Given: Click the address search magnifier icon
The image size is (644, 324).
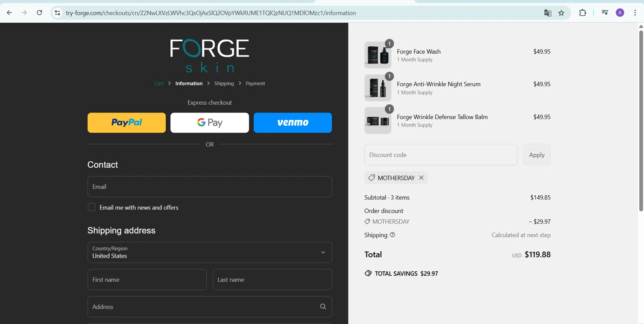Looking at the screenshot, I should [323, 306].
